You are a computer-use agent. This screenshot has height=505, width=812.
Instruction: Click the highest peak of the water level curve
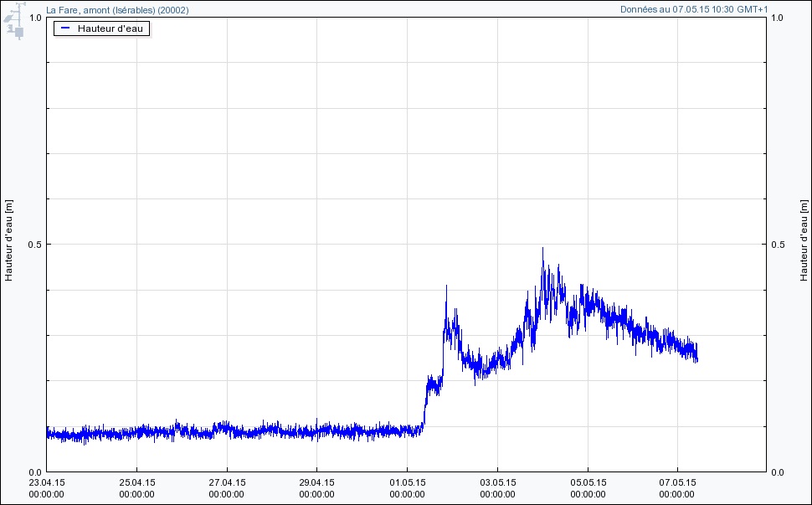[542, 249]
